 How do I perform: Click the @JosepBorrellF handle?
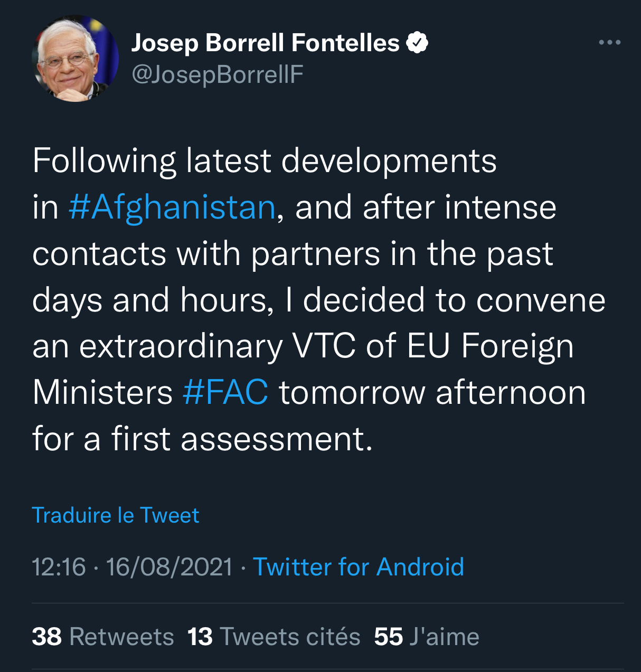[217, 74]
